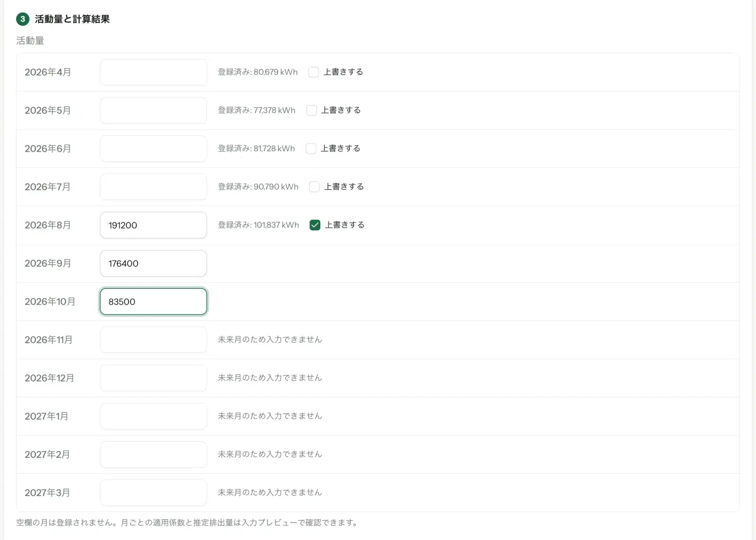Click the 2026年8月 field containing 191200
756x540 pixels.
pos(154,225)
